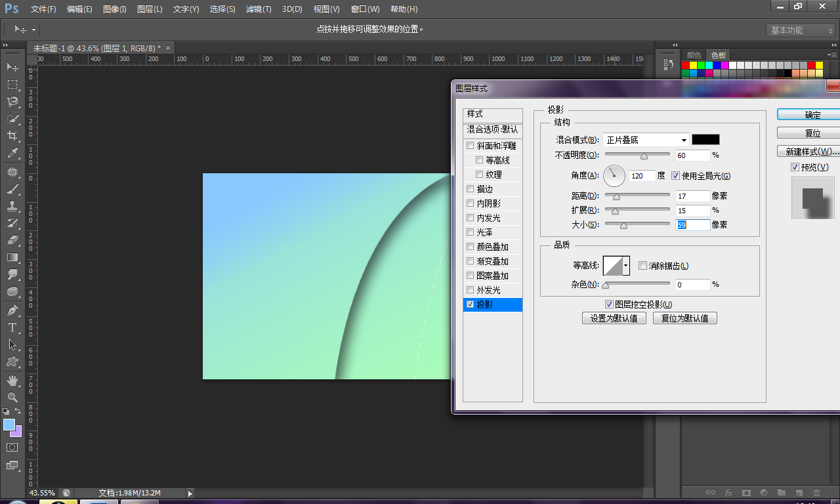Select the Custom Shape tool
The width and height of the screenshot is (840, 504).
click(x=12, y=362)
